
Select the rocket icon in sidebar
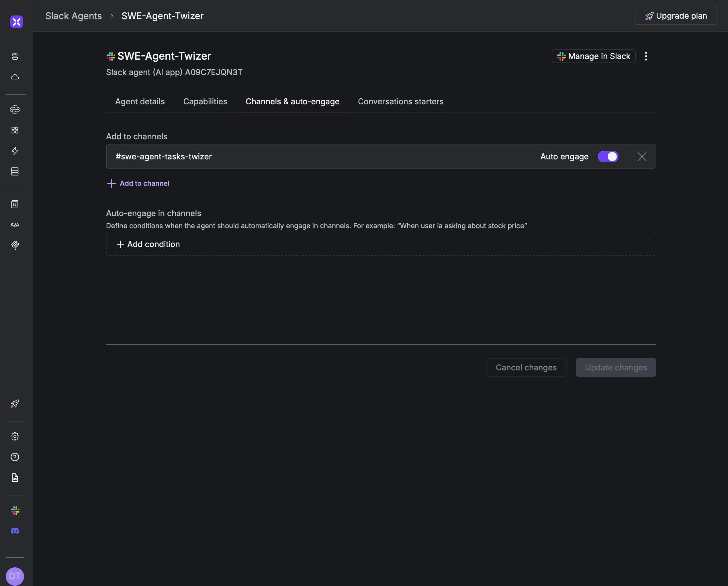[15, 404]
